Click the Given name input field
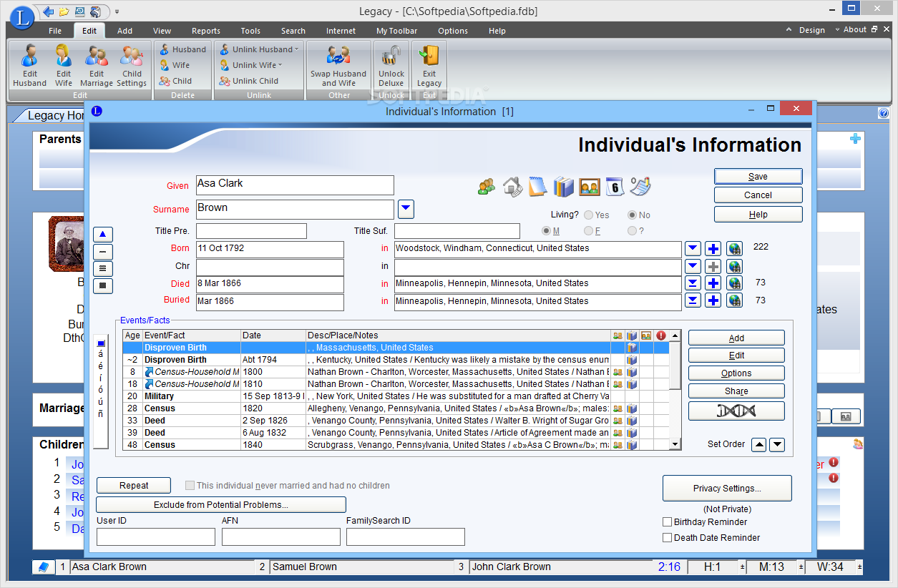 coord(296,185)
